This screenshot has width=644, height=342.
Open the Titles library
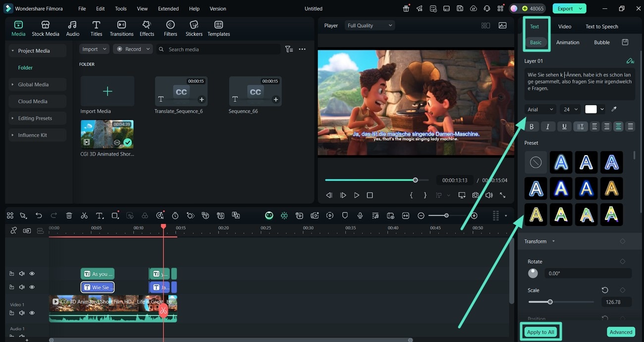[96, 29]
